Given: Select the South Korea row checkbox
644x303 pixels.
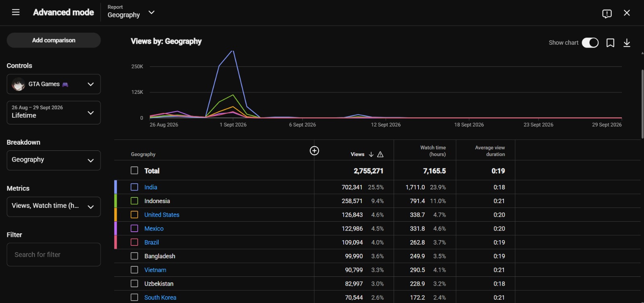Looking at the screenshot, I should tap(134, 297).
